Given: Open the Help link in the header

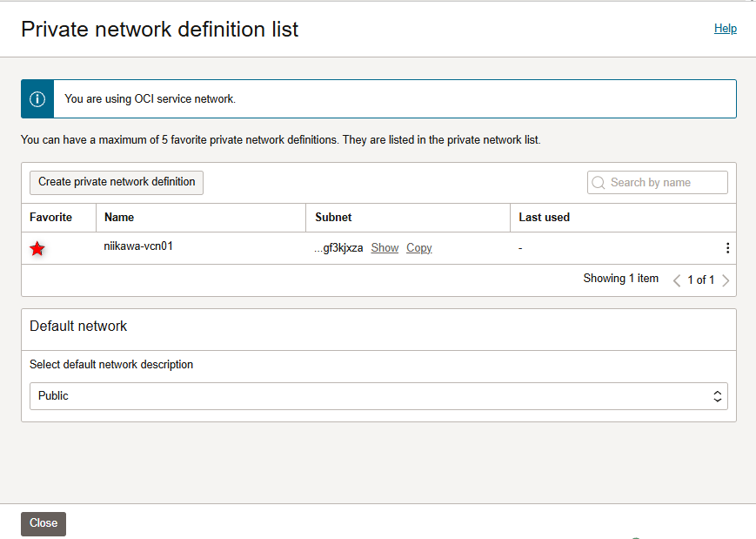Looking at the screenshot, I should coord(725,29).
